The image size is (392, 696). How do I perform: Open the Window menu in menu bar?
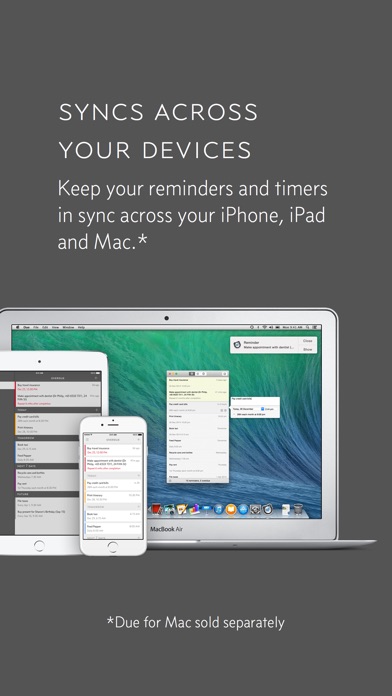pyautogui.click(x=68, y=327)
